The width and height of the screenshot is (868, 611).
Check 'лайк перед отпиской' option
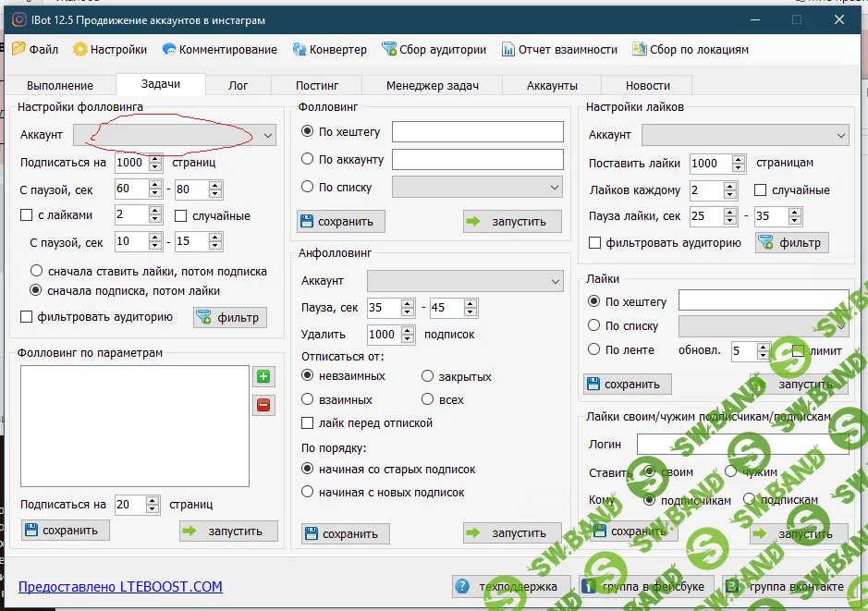pos(309,423)
